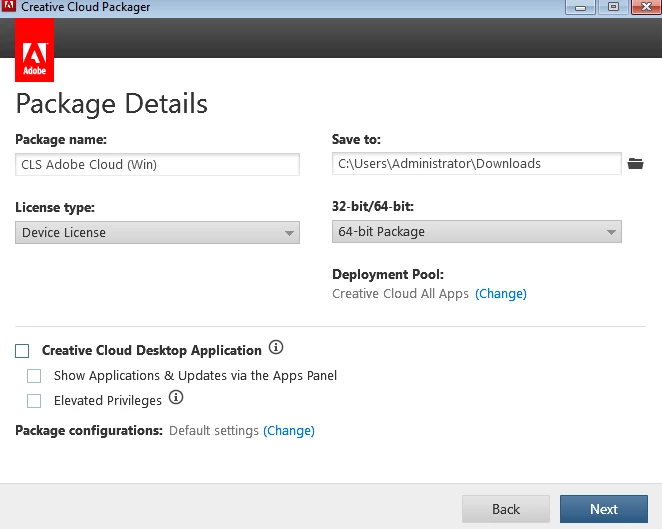Screen dimensions: 662x529
Task: Click the folder browse icon
Action: (635, 164)
